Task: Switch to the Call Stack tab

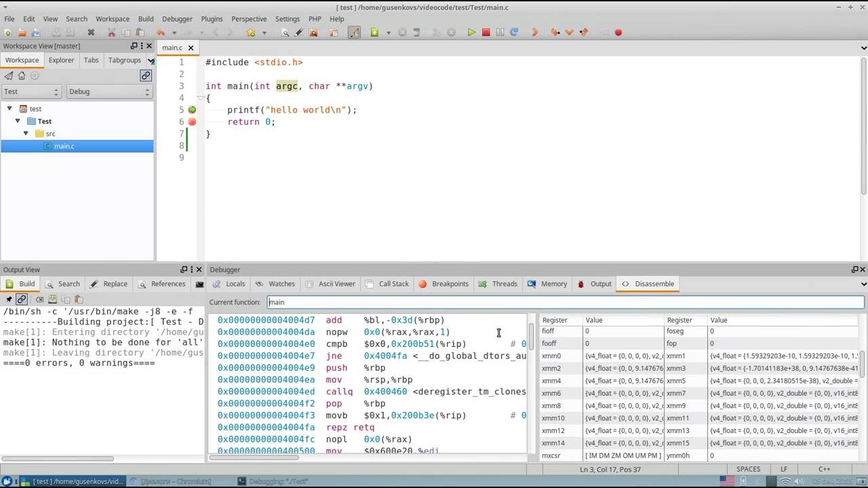Action: tap(387, 284)
